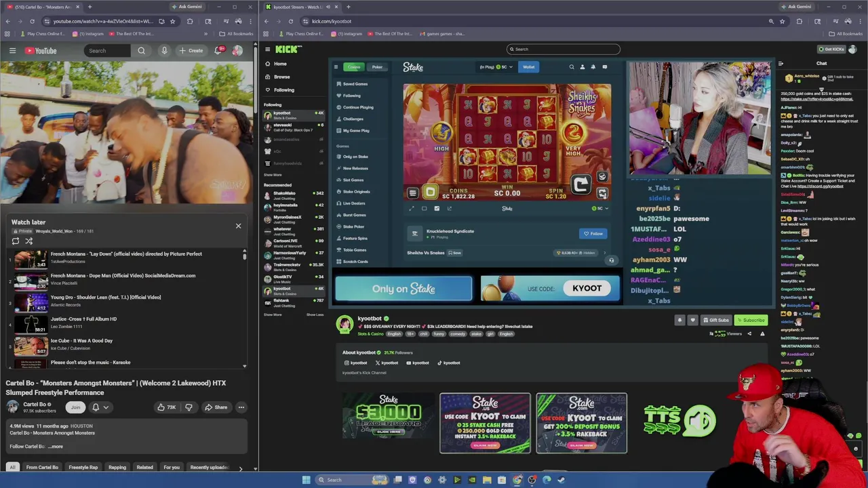Click Stake search magnifier icon
868x488 pixels.
tap(572, 67)
